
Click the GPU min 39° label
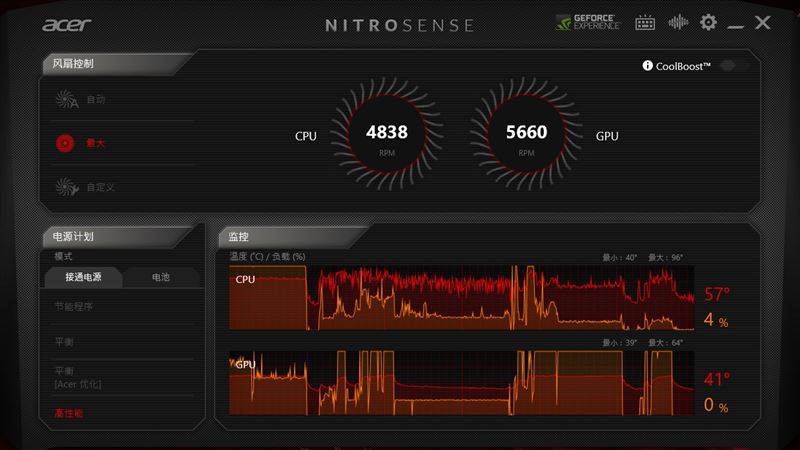tap(619, 343)
